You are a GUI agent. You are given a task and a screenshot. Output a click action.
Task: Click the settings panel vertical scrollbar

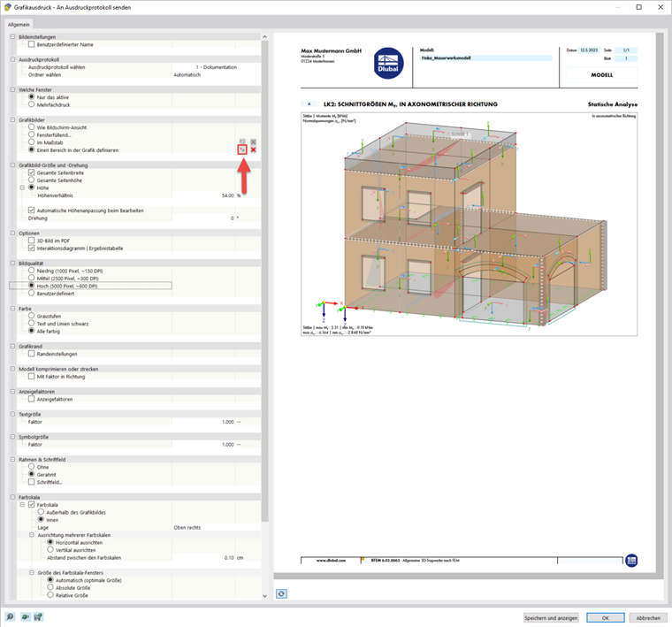pos(264,280)
